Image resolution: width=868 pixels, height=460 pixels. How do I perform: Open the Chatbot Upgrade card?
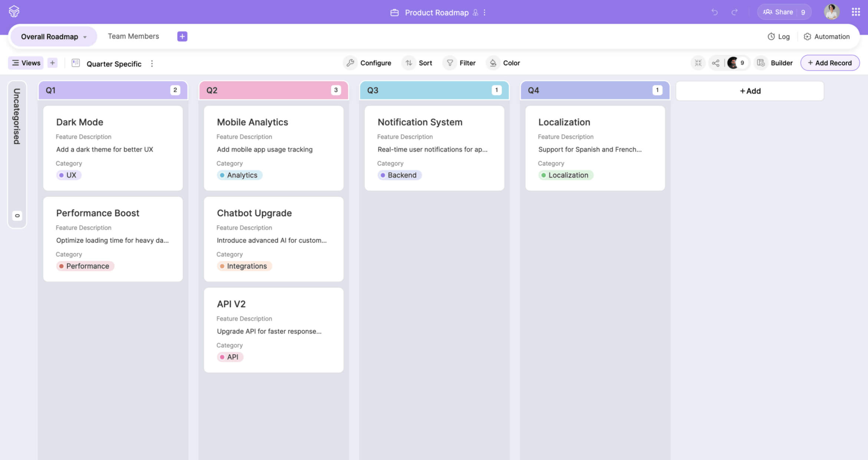[x=273, y=239]
